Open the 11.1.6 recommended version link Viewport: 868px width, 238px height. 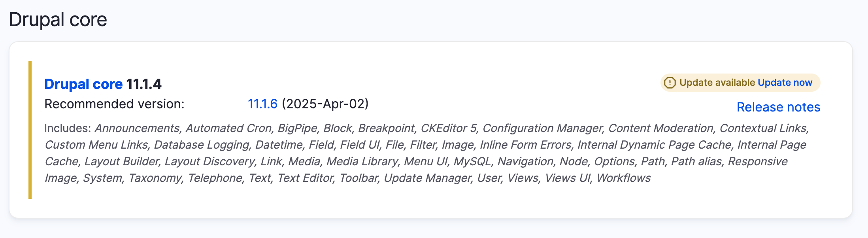click(x=262, y=104)
